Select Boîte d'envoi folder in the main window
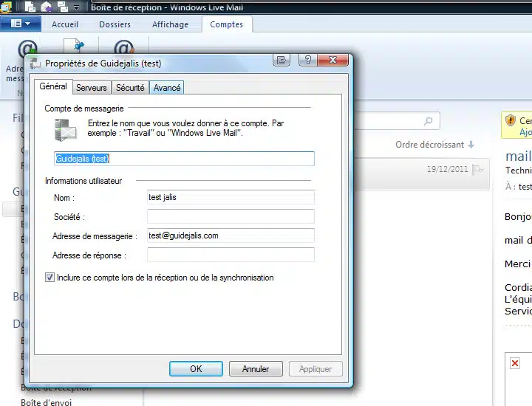This screenshot has height=406, width=532. (46, 402)
